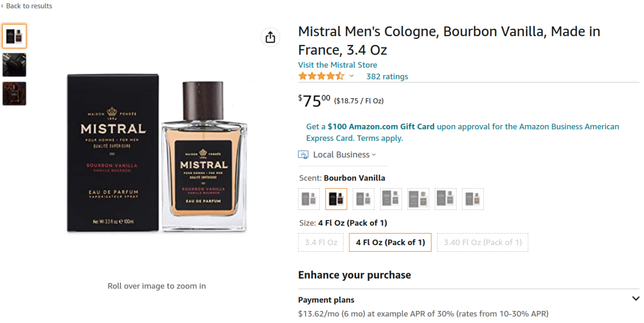
Task: Select 4 Fl Oz (Pack of 1) size
Action: (390, 242)
